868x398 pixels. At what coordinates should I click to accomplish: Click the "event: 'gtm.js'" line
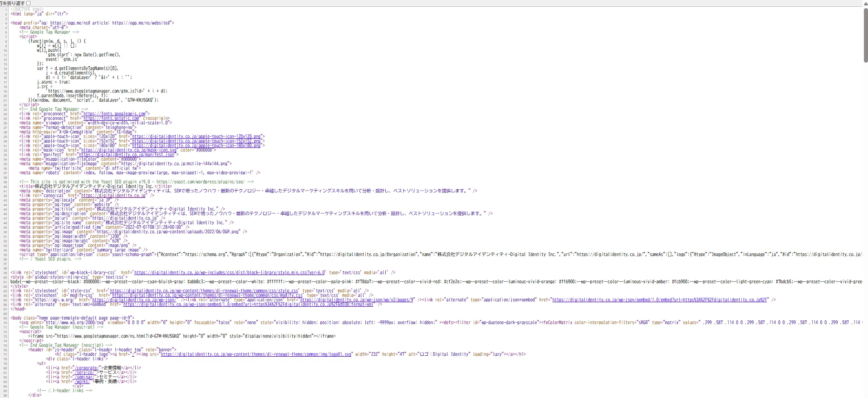(x=62, y=59)
